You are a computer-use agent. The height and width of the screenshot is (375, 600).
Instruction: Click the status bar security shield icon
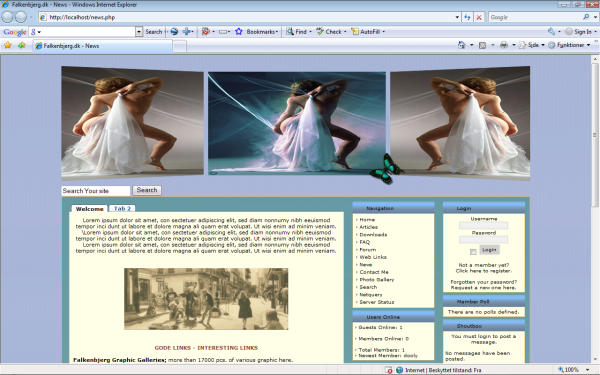389,370
